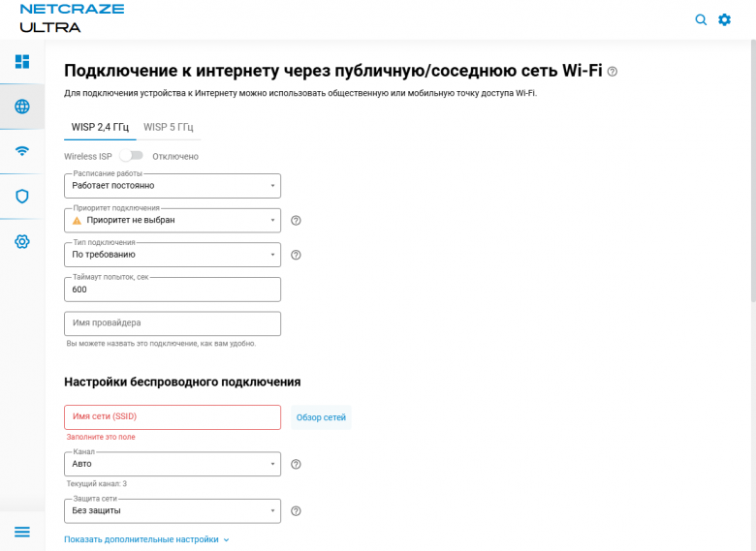Click help icon beside Приоритет подключения

pos(296,220)
